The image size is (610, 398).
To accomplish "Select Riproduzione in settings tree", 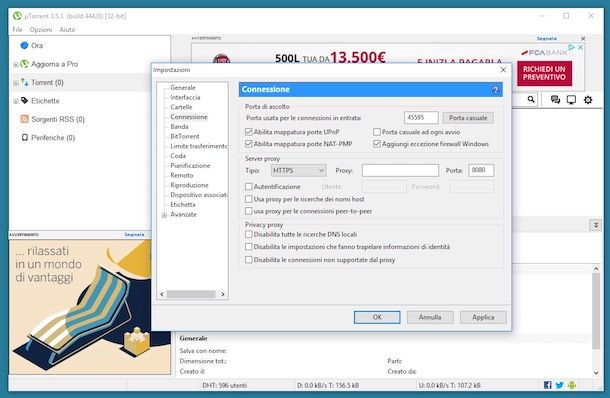I will (x=189, y=185).
